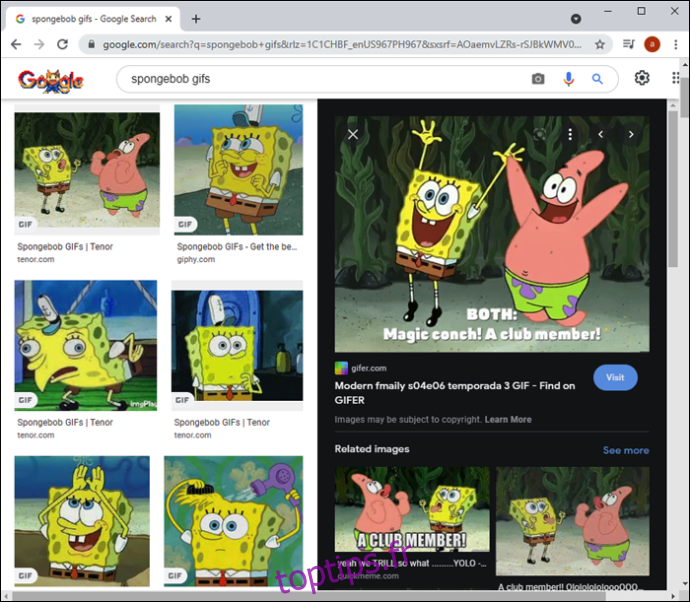Click See more related images
Screen dimensions: 690x602
click(626, 450)
